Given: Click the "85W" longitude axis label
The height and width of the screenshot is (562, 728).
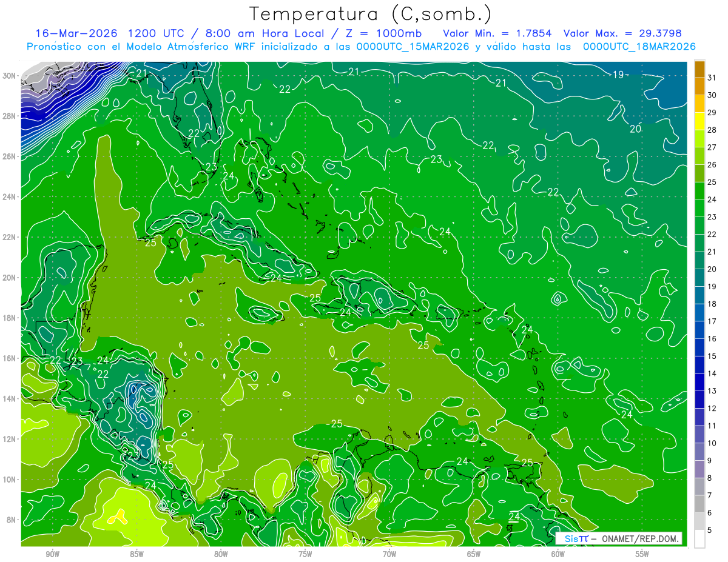Looking at the screenshot, I should click(136, 554).
